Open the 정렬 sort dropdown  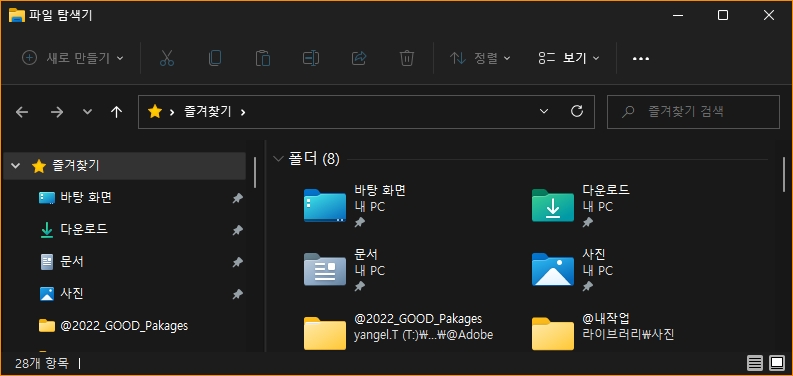coord(480,58)
